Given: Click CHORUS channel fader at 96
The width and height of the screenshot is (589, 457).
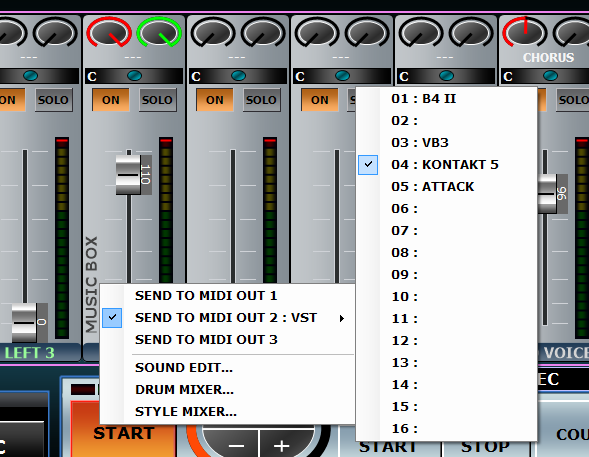Looking at the screenshot, I should [548, 194].
